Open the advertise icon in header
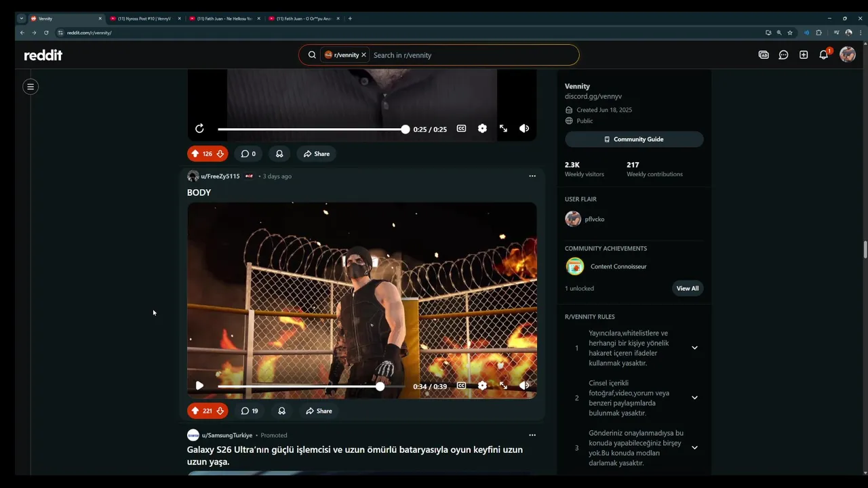Viewport: 868px width, 488px height. [764, 55]
